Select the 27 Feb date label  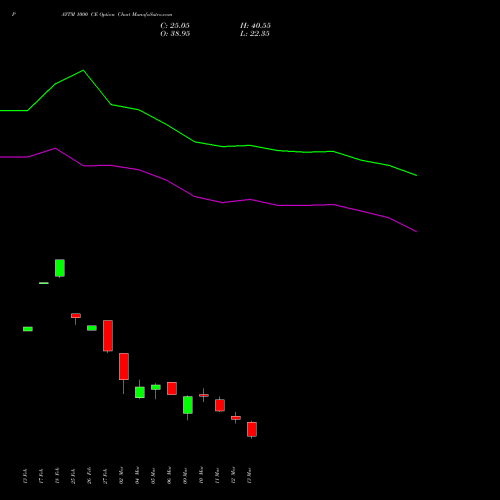point(105,476)
